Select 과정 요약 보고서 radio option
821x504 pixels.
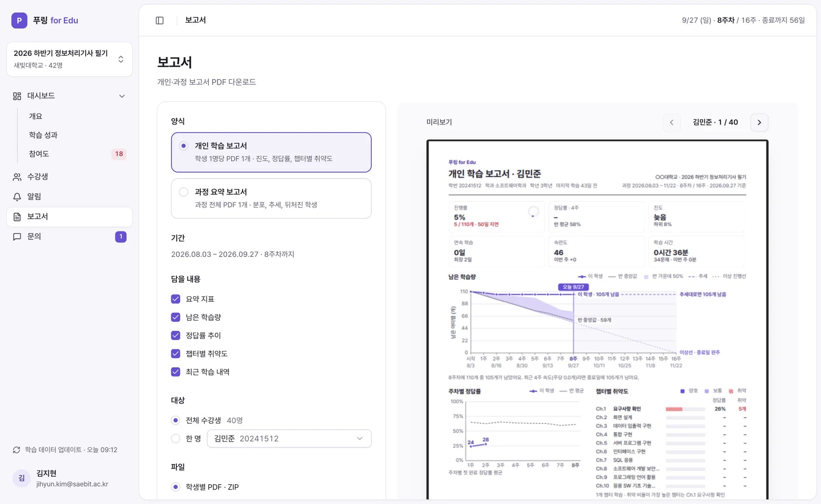183,192
